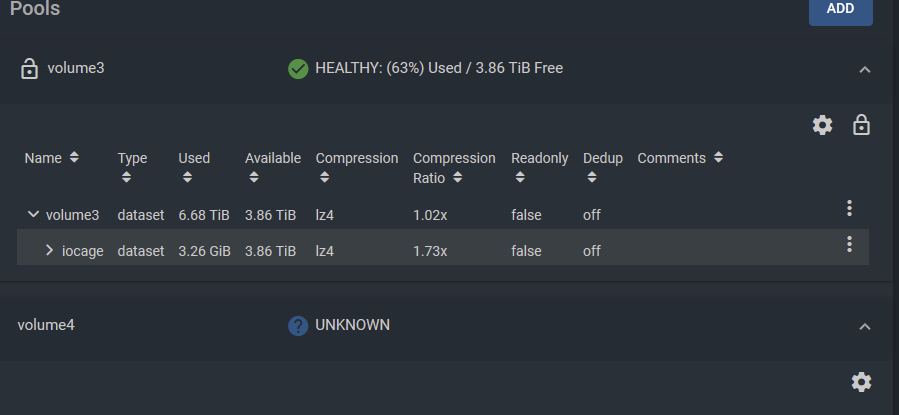Click the green healthy checkmark status icon

point(298,69)
